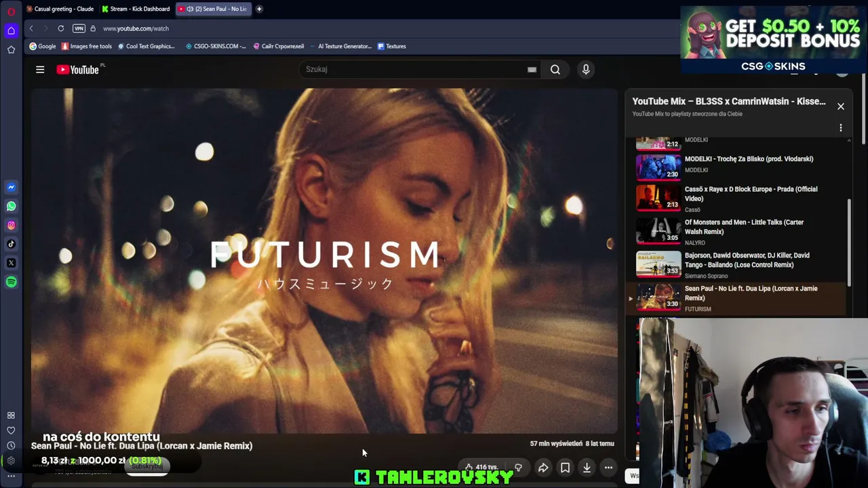Open Spotify from the sidebar
Image resolution: width=868 pixels, height=488 pixels.
coord(11,282)
